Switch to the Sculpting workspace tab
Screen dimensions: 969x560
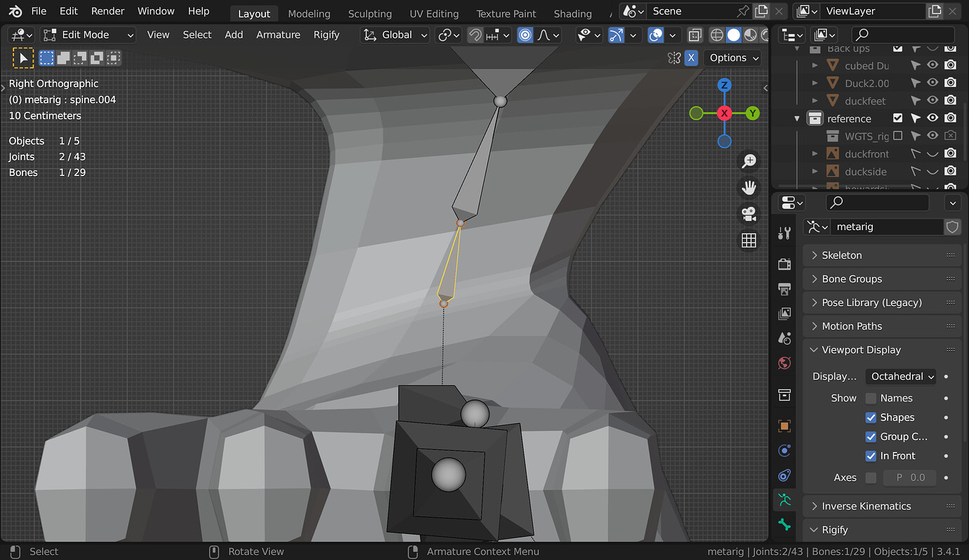370,14
